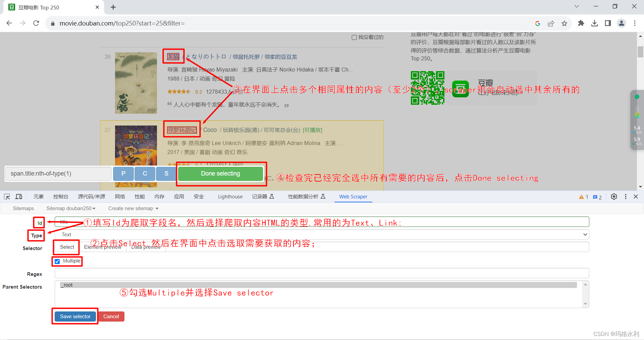Share this page icon

tap(551, 23)
